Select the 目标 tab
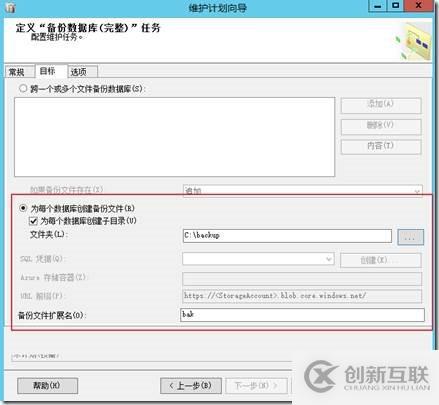Image resolution: width=439 pixels, height=405 pixels. (51, 71)
